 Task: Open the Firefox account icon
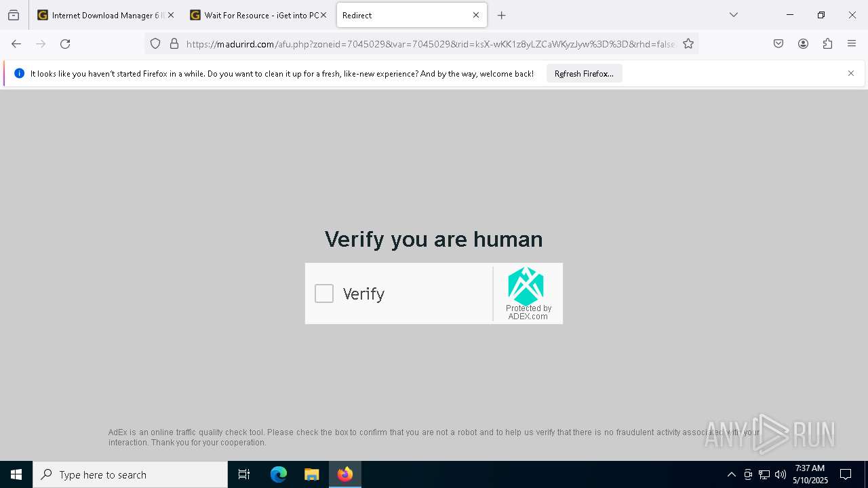[x=803, y=44]
